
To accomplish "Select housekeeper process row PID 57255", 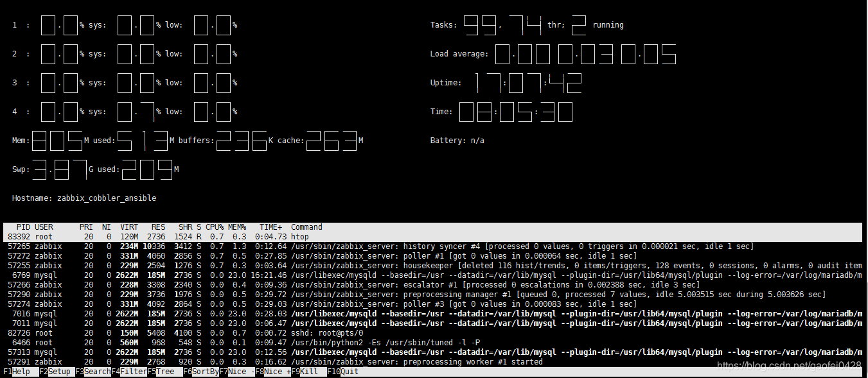I will pos(433,266).
